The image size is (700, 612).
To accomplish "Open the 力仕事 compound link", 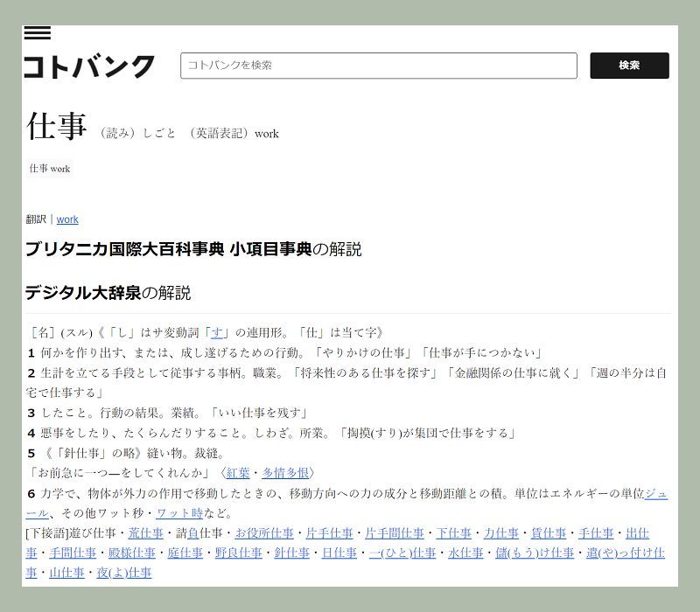I will click(501, 533).
